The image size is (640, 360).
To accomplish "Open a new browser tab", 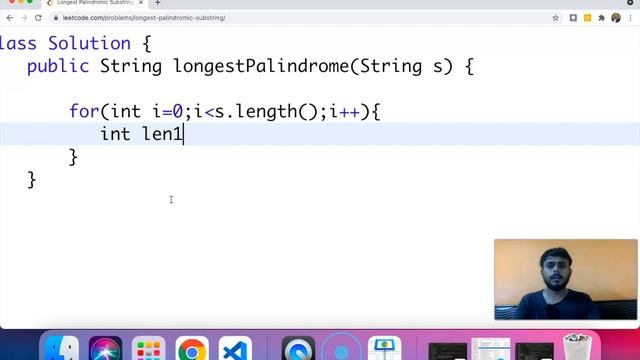I will point(158,3).
